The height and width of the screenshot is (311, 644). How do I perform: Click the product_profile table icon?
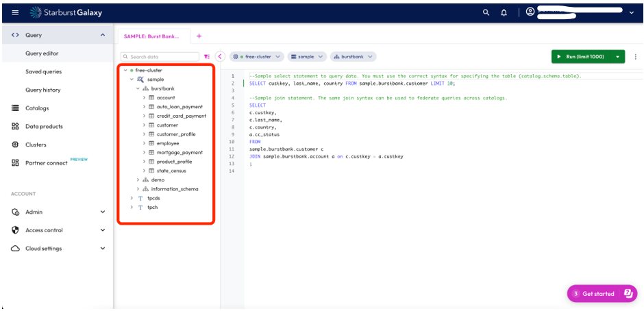(151, 162)
